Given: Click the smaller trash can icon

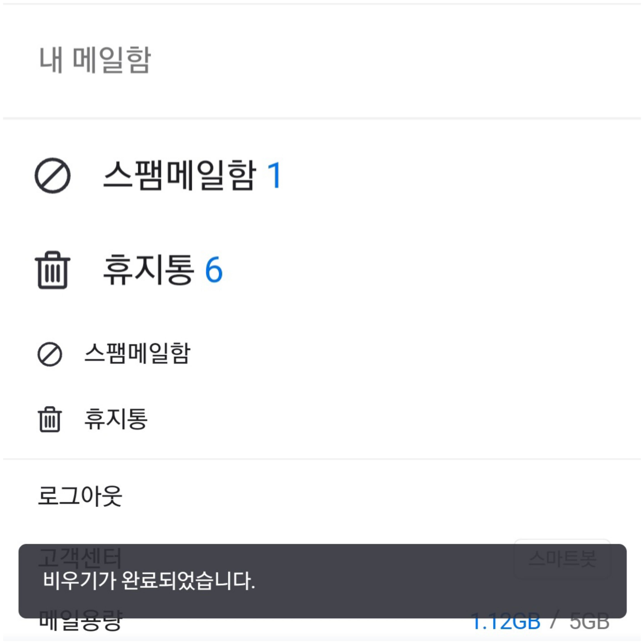Looking at the screenshot, I should point(50,419).
